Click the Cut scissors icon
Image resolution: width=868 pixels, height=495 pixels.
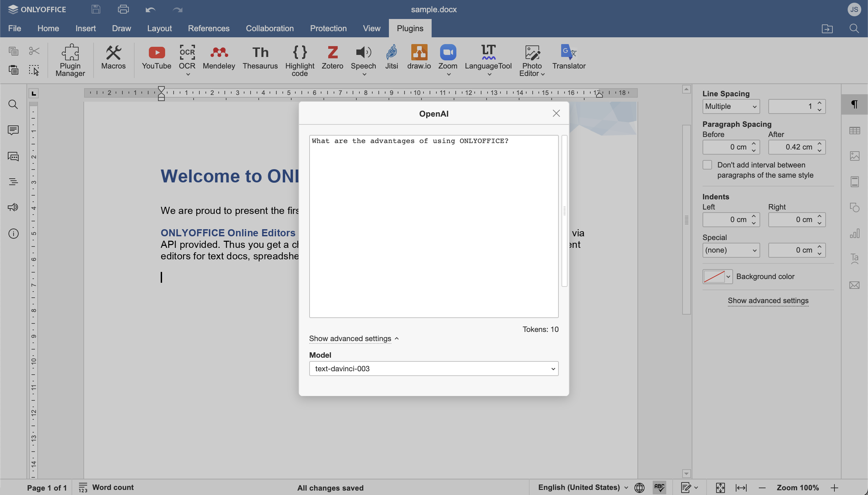[x=34, y=51]
